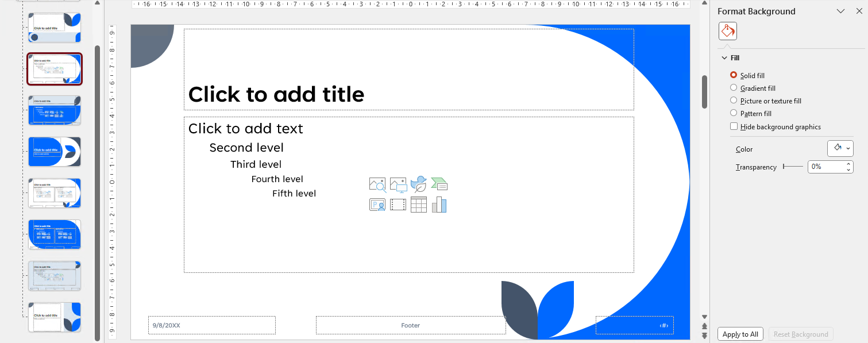The width and height of the screenshot is (868, 343).
Task: Select the blue D-shaped section layout thumbnail
Action: [55, 152]
